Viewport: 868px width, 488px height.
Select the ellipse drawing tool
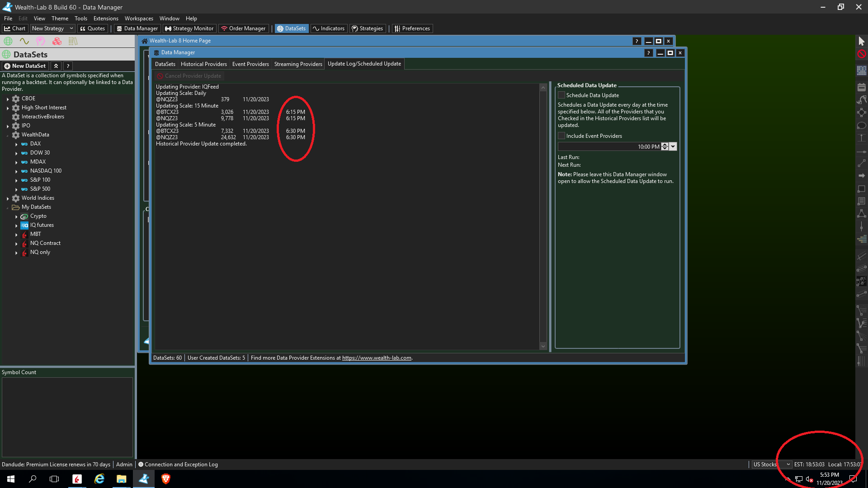coord(862,126)
